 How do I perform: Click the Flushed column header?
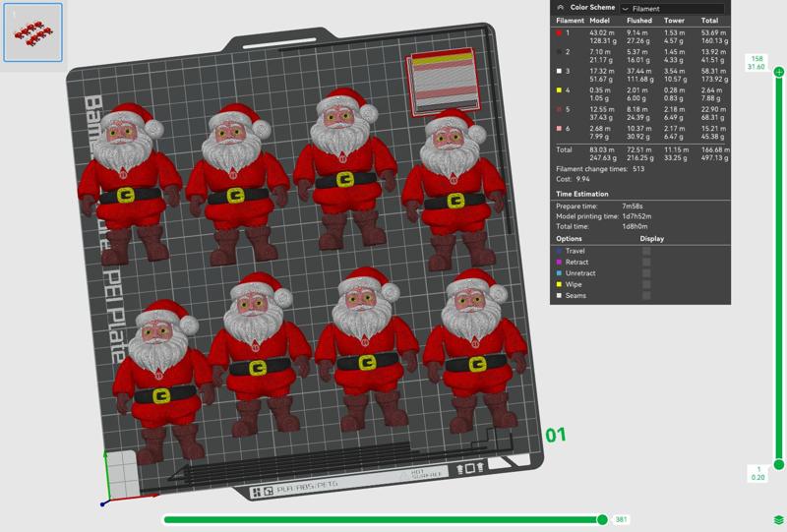(x=638, y=21)
